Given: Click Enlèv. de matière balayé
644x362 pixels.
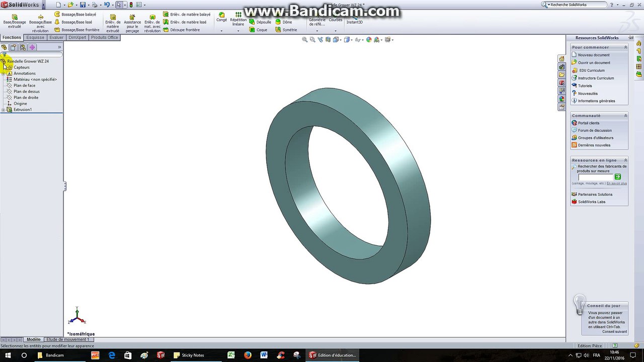Looking at the screenshot, I should pyautogui.click(x=187, y=15).
